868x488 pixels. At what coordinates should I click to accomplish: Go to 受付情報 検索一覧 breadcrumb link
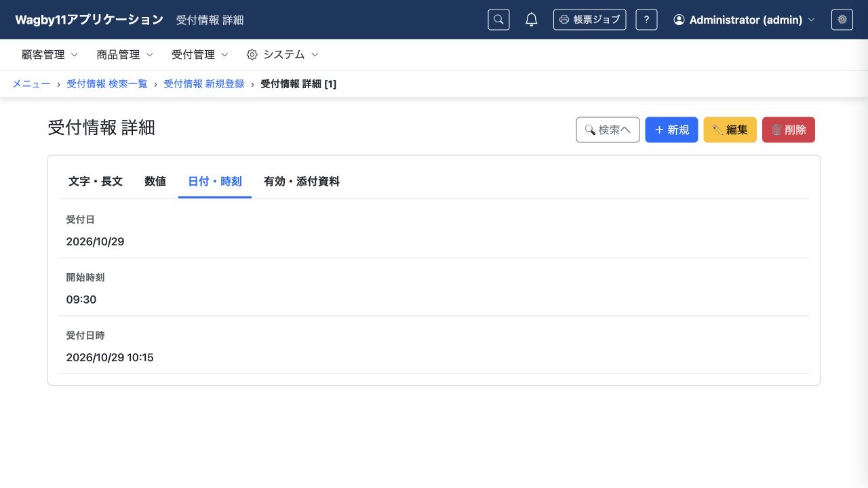106,84
